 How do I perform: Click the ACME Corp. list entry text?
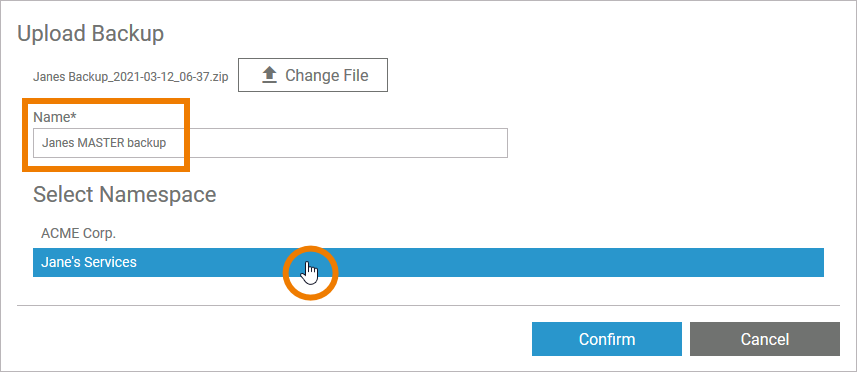point(79,233)
